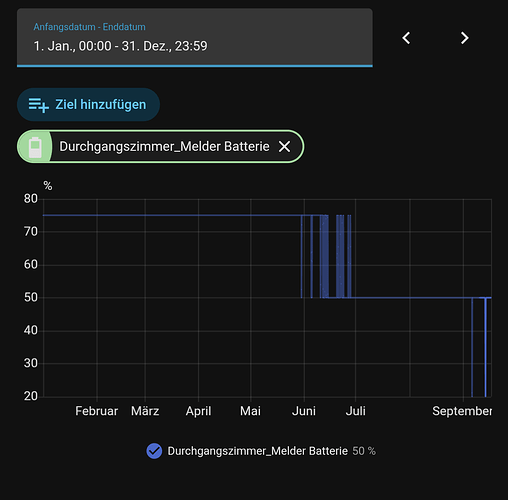Click the Ziel hinzufügen button
The width and height of the screenshot is (508, 500).
coord(88,104)
